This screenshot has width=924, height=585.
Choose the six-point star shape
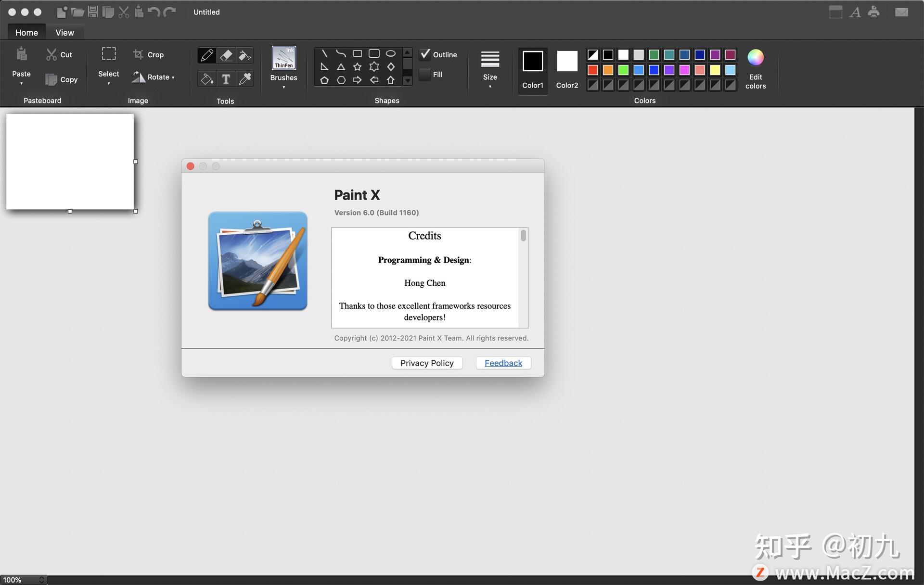point(374,67)
